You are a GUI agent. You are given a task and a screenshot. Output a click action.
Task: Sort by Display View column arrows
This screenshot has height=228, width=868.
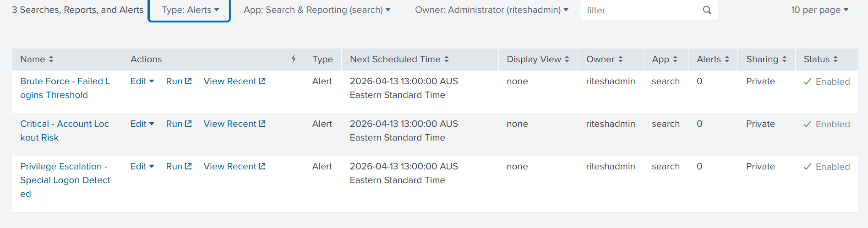coord(567,60)
